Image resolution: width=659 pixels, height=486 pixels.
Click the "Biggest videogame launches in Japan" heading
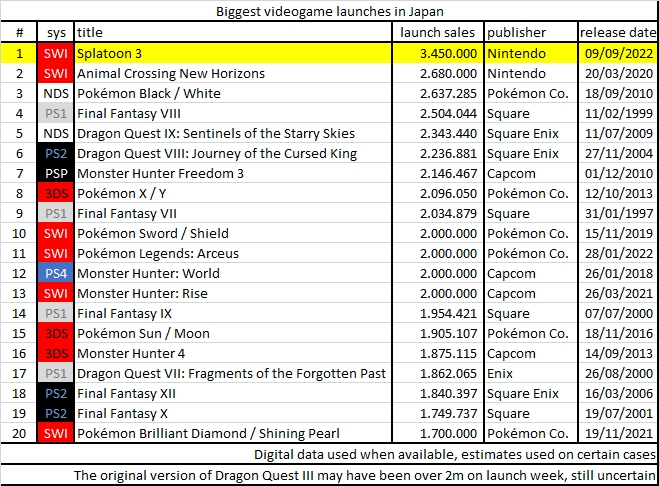pos(329,12)
